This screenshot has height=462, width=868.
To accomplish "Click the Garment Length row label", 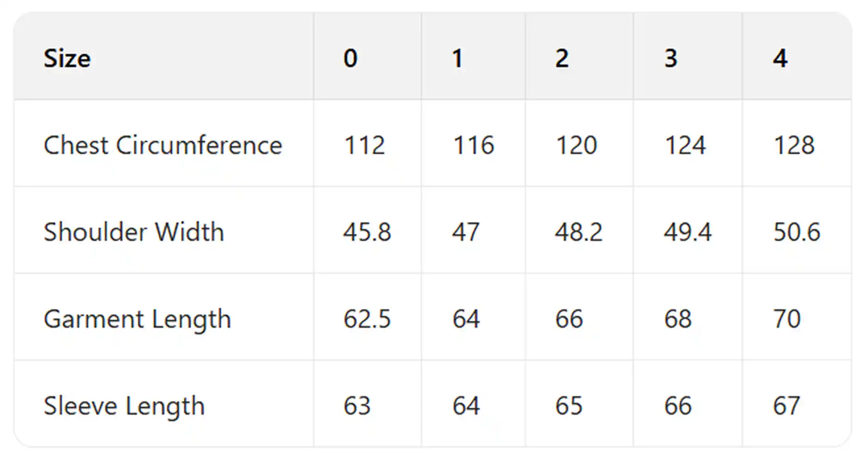I will click(x=137, y=319).
